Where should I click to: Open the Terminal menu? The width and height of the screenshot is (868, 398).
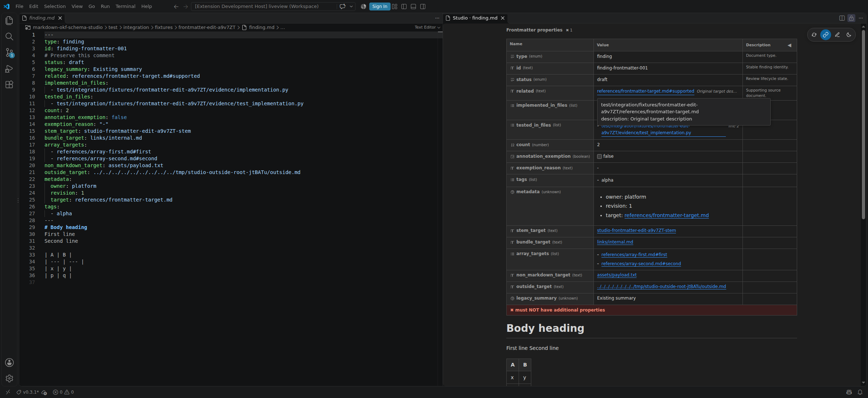(x=125, y=7)
